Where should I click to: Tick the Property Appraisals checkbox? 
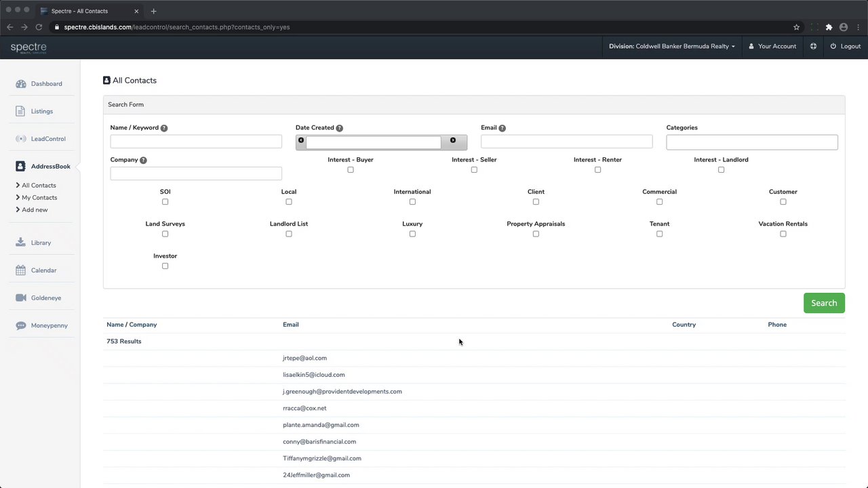coord(536,234)
